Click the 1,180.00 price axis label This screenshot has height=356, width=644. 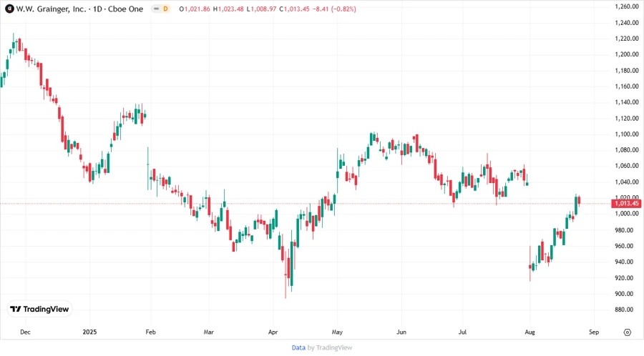627,71
